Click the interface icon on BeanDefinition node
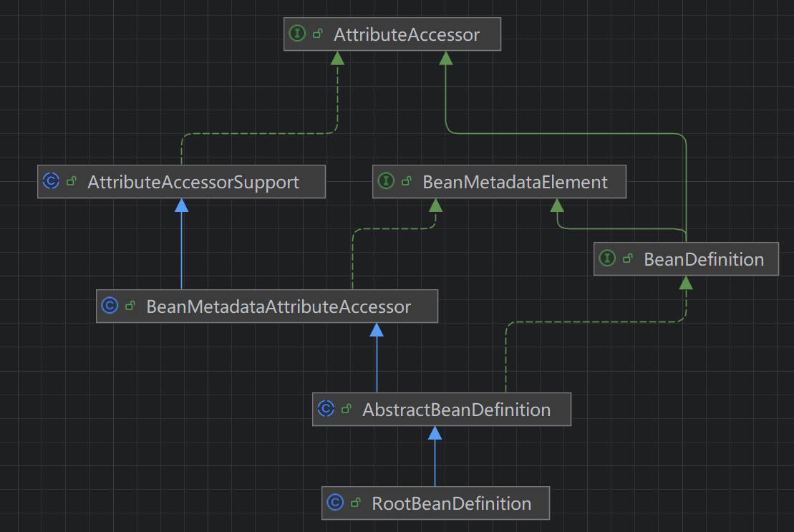 pos(607,258)
